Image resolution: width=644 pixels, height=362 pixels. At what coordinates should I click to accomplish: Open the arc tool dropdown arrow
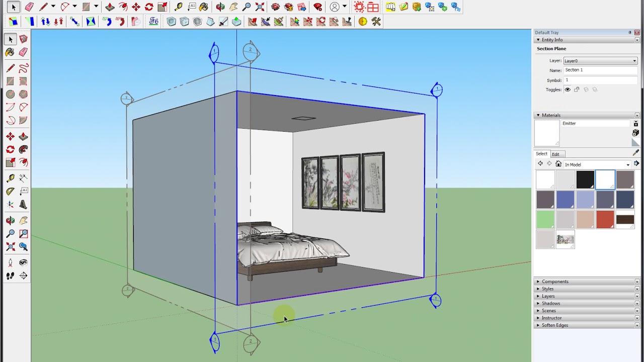coord(74,7)
